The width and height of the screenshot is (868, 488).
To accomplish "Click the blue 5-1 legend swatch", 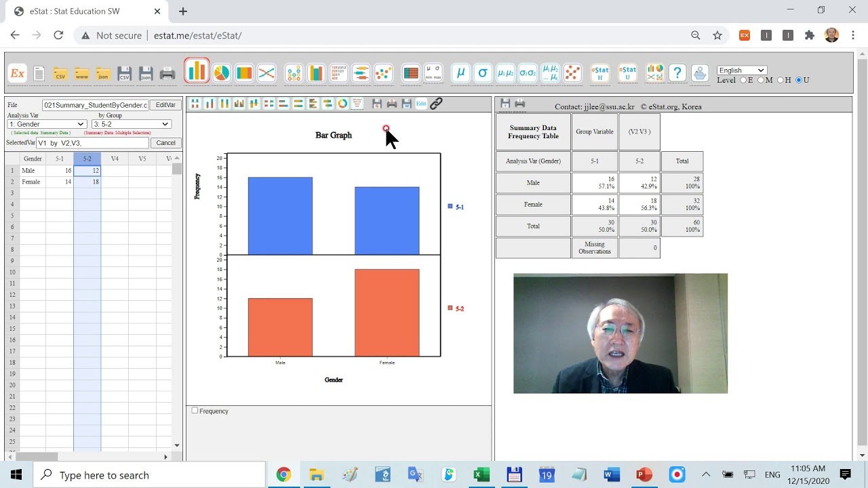I will (450, 207).
